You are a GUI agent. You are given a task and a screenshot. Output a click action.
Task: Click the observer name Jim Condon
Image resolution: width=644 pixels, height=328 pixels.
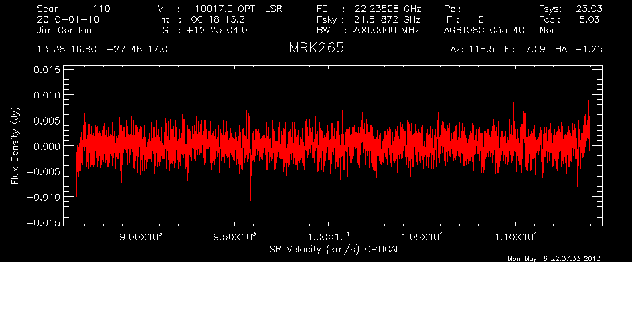(x=64, y=30)
